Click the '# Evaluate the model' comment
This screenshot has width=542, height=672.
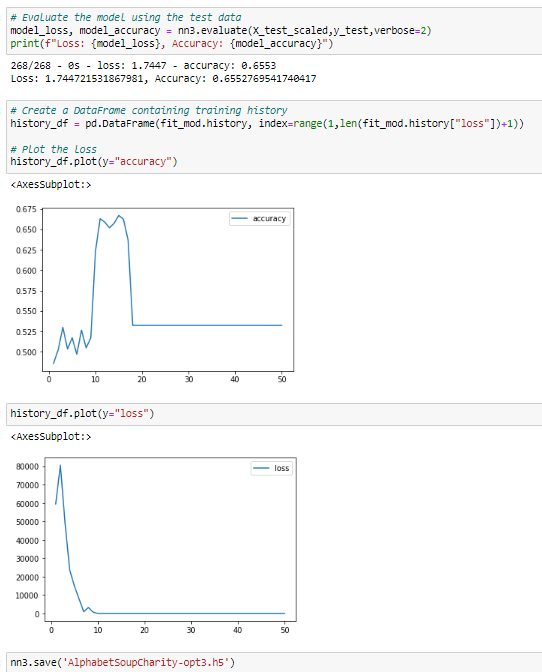(126, 18)
